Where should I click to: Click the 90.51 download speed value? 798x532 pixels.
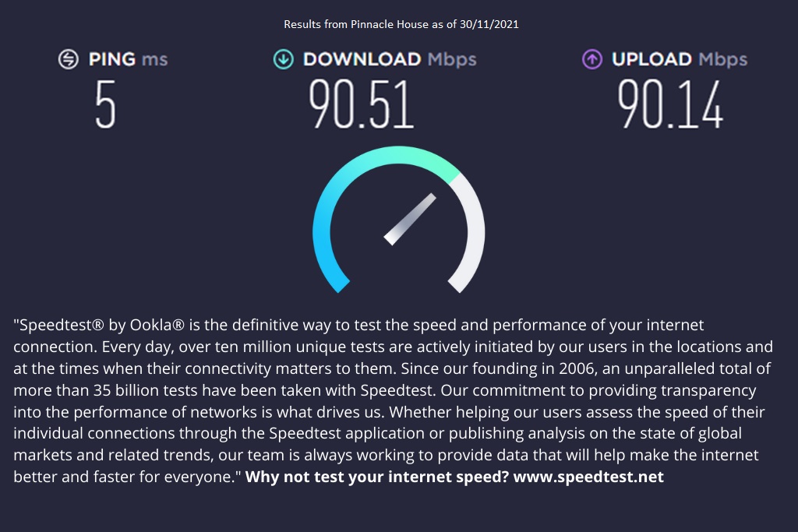click(361, 104)
